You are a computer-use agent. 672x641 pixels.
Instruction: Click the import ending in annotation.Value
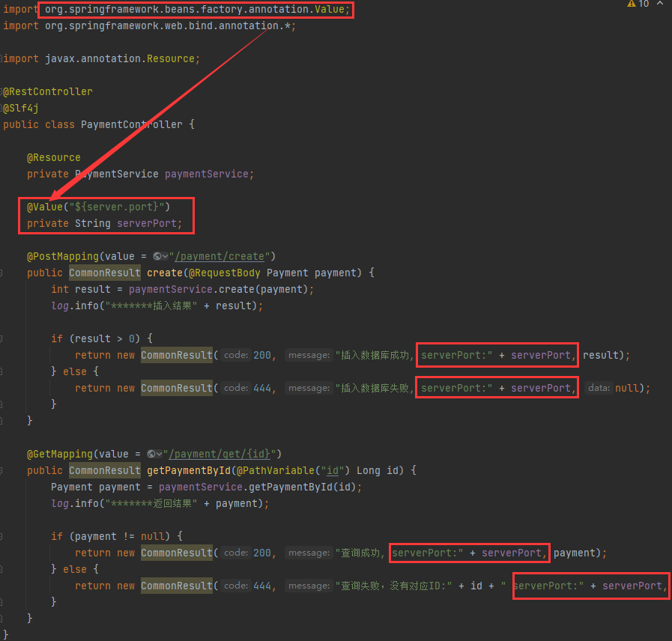177,10
